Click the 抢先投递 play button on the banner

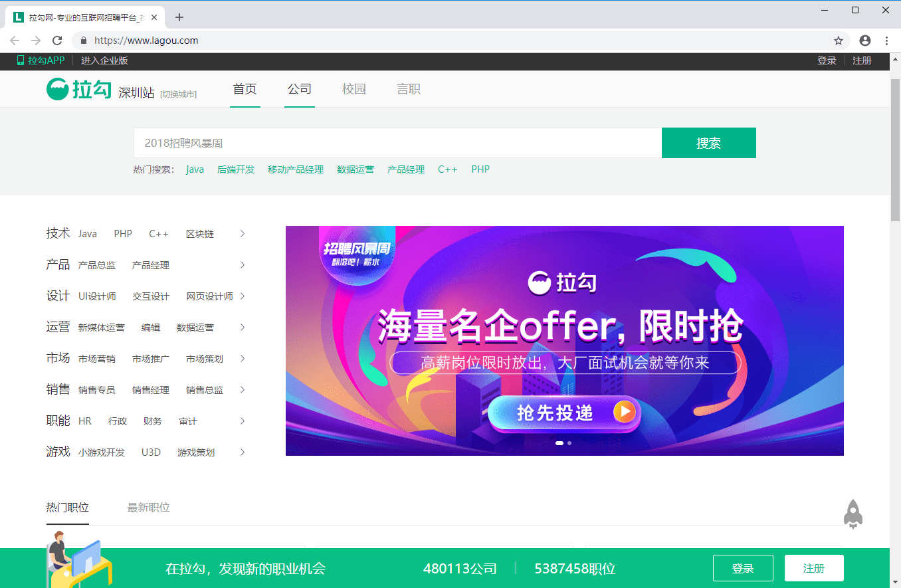coord(564,413)
